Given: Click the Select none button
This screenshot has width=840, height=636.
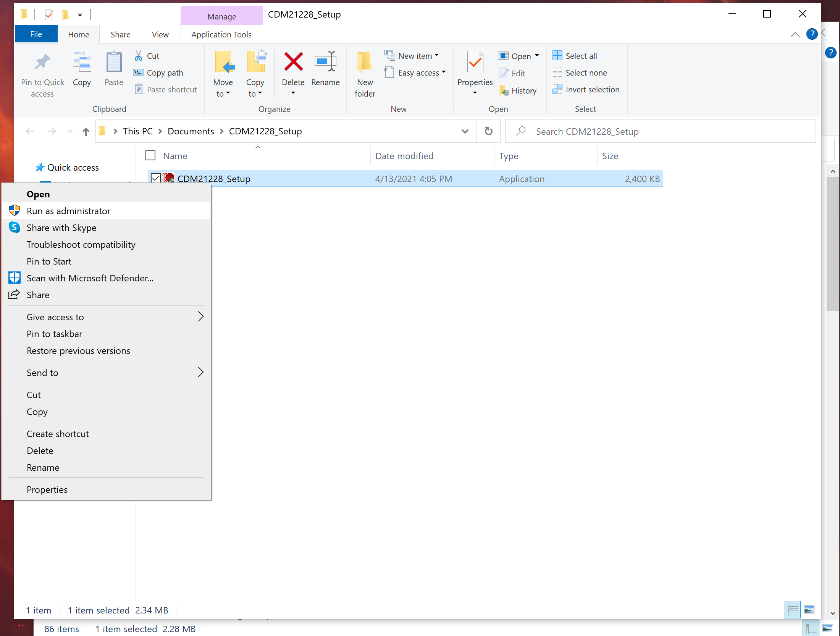Looking at the screenshot, I should [580, 73].
